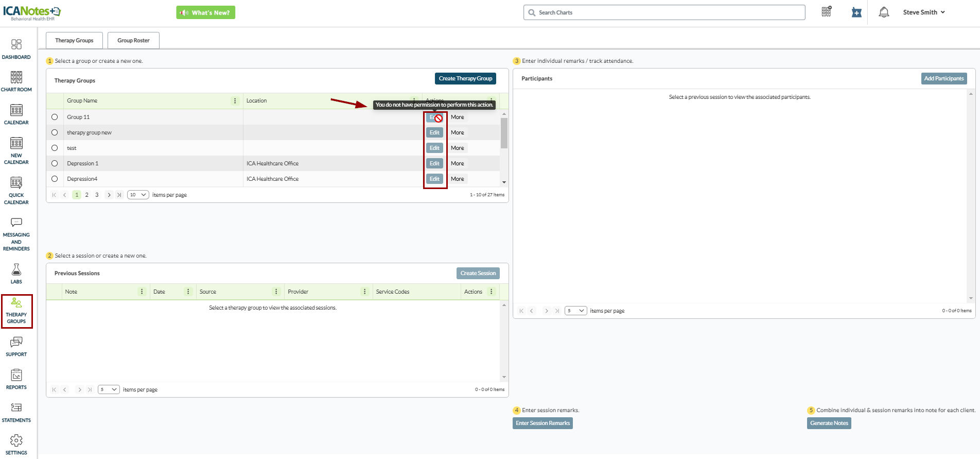Open Group Name column options menu
This screenshot has height=459, width=980.
click(x=235, y=101)
